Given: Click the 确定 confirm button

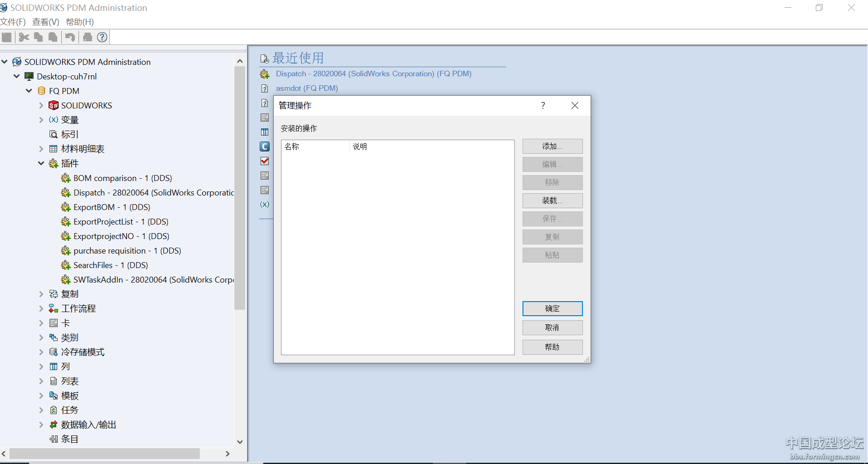Looking at the screenshot, I should point(552,309).
